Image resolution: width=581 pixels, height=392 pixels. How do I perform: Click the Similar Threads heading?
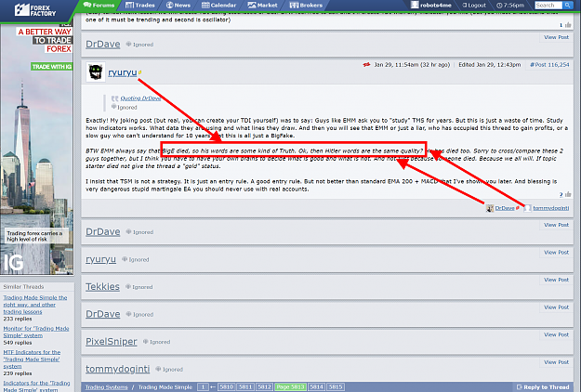tap(23, 286)
